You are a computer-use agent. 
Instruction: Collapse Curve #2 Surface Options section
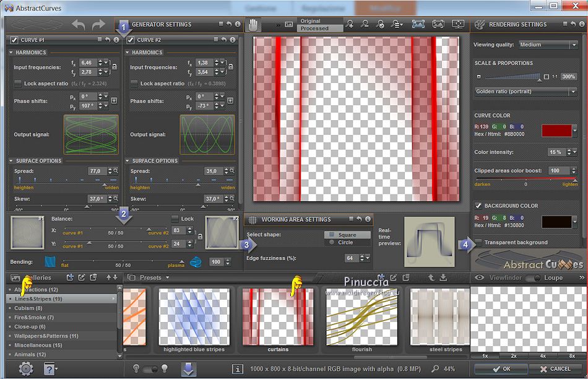point(128,160)
